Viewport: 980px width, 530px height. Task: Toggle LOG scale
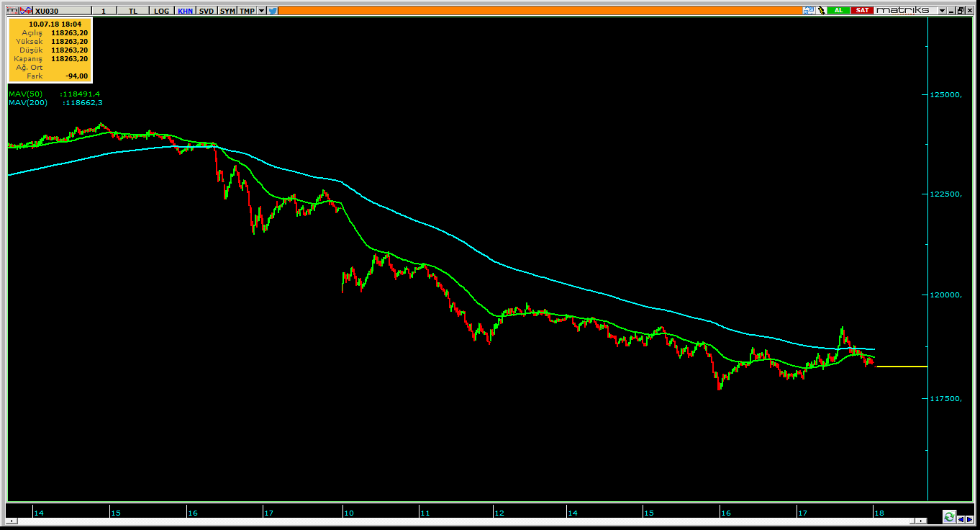[x=162, y=11]
